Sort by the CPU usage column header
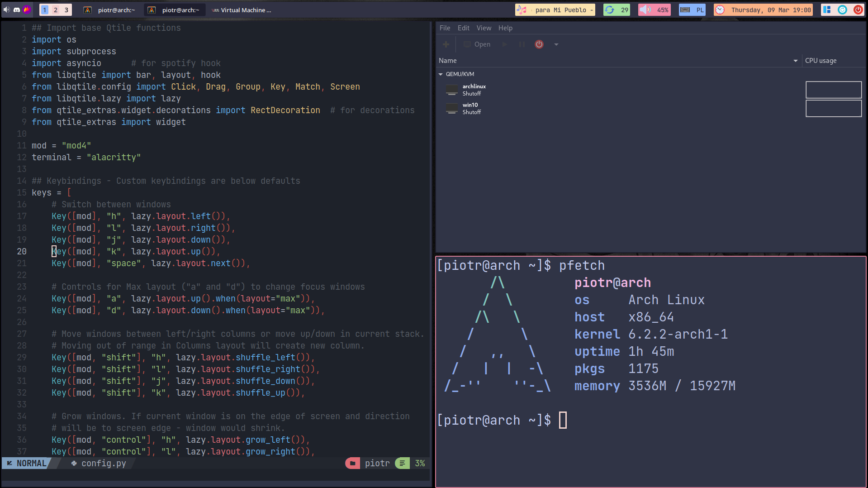868x488 pixels. (834, 61)
